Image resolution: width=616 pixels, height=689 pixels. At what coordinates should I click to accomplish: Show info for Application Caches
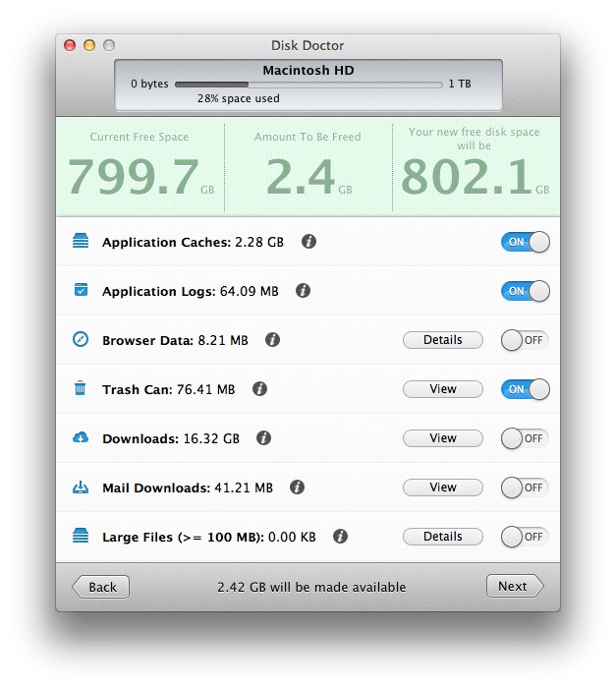click(308, 241)
